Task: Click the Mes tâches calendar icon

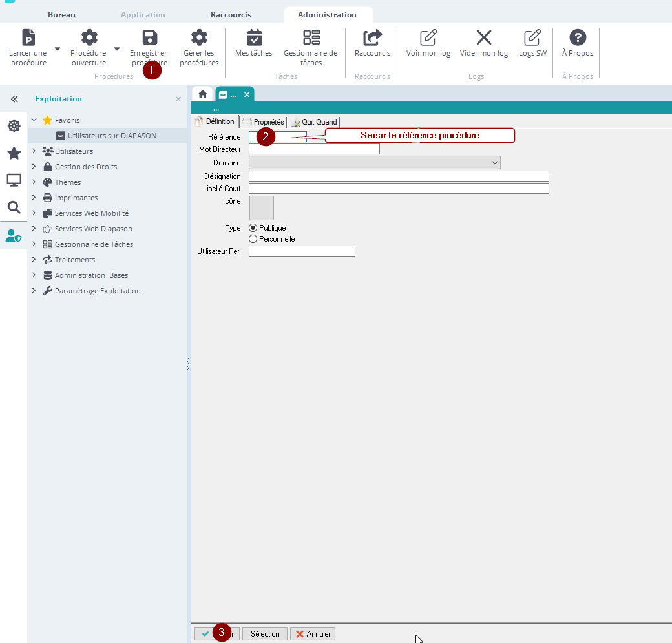Action: tap(254, 38)
